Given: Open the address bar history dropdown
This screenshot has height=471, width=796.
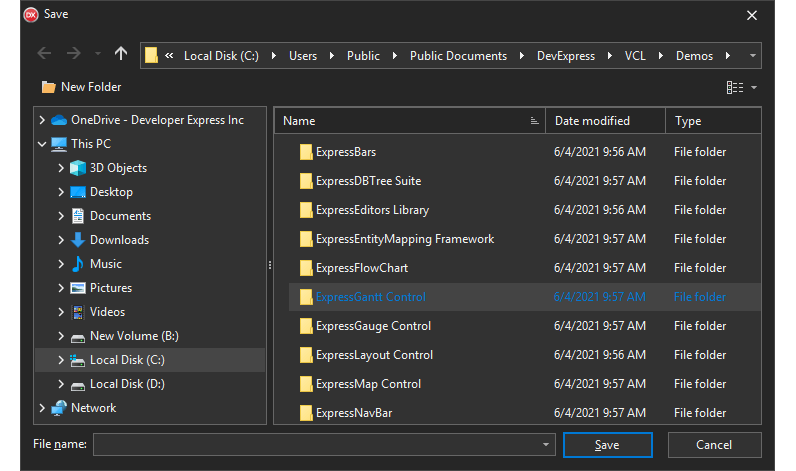Looking at the screenshot, I should pyautogui.click(x=753, y=55).
